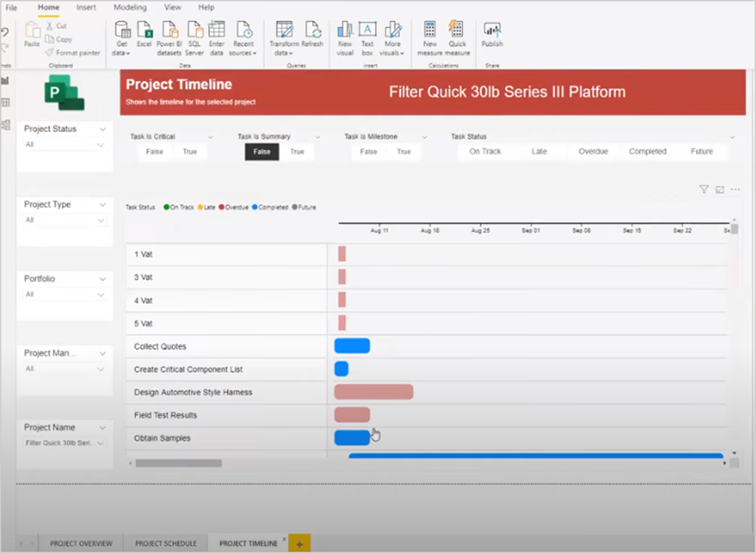The image size is (756, 553).
Task: Toggle Task Is Summary to True
Action: click(297, 152)
